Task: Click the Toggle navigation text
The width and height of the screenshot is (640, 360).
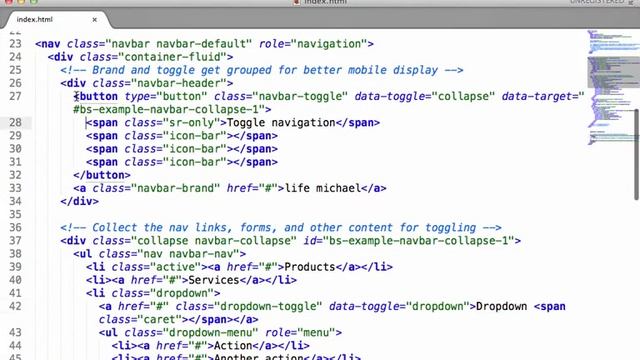Action: [x=281, y=122]
